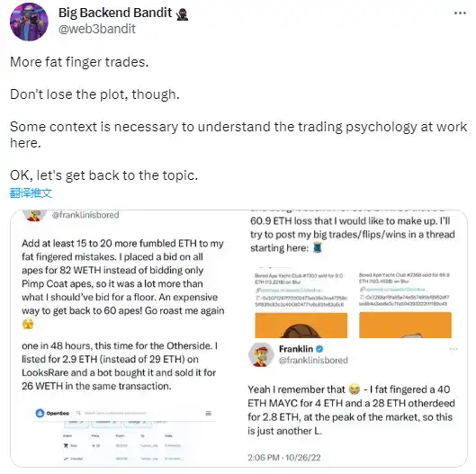The width and height of the screenshot is (476, 474).
Task: Open Big Backend Bandit's profile avatar
Action: [x=29, y=22]
